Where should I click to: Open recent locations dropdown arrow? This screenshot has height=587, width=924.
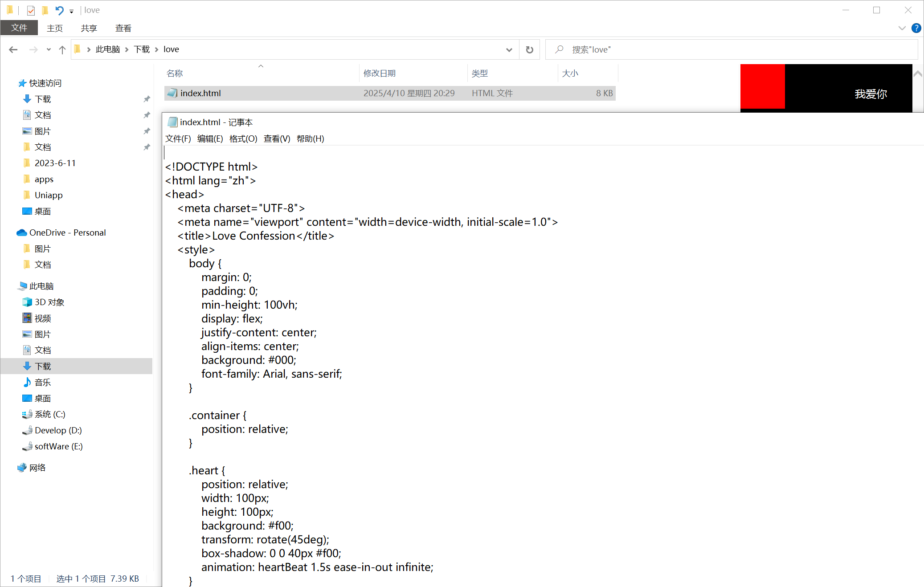pos(49,49)
